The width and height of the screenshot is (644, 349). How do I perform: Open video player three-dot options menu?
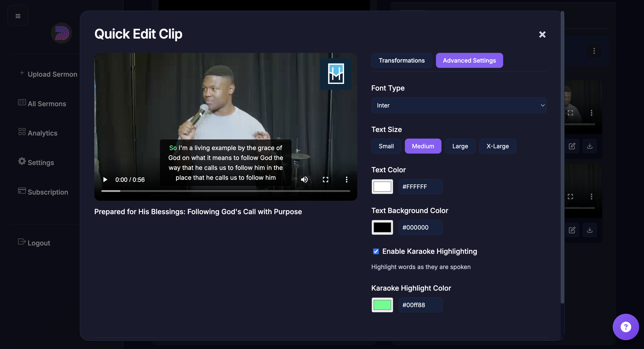(x=346, y=180)
